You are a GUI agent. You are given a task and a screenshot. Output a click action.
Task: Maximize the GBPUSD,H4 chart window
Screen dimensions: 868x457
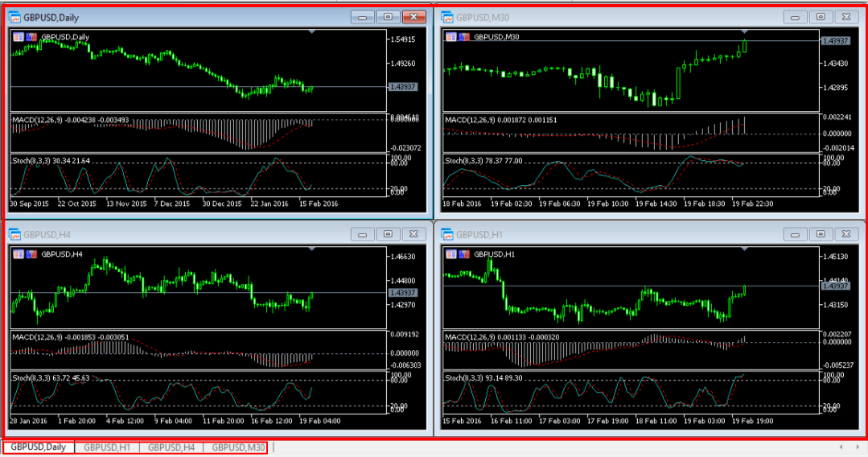(x=388, y=234)
